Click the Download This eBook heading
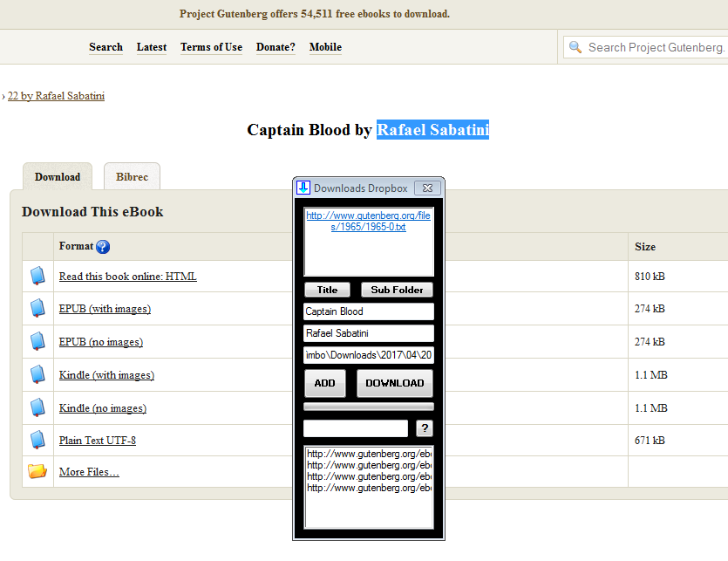The width and height of the screenshot is (728, 561). [x=92, y=211]
